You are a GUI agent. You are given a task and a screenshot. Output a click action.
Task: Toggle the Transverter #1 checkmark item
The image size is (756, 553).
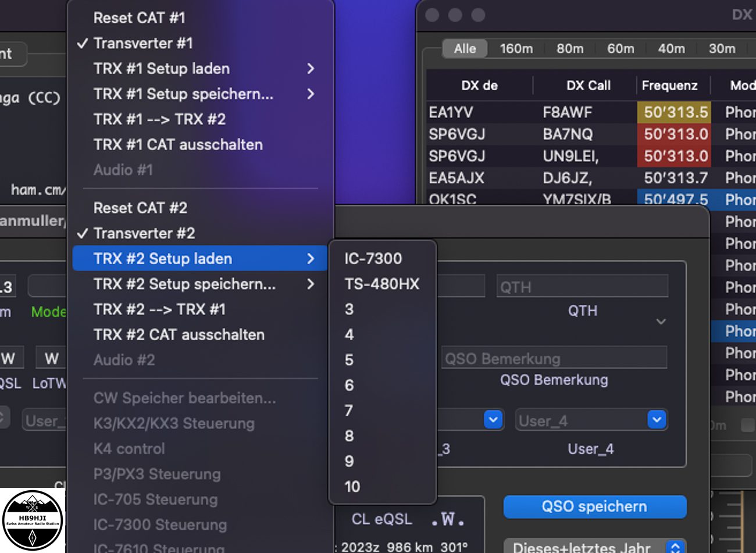pyautogui.click(x=142, y=44)
